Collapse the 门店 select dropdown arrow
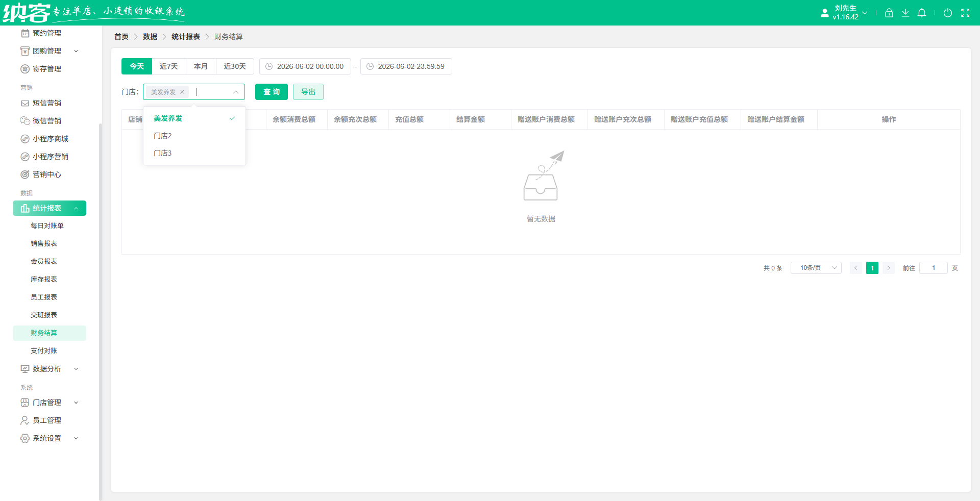 pos(236,92)
